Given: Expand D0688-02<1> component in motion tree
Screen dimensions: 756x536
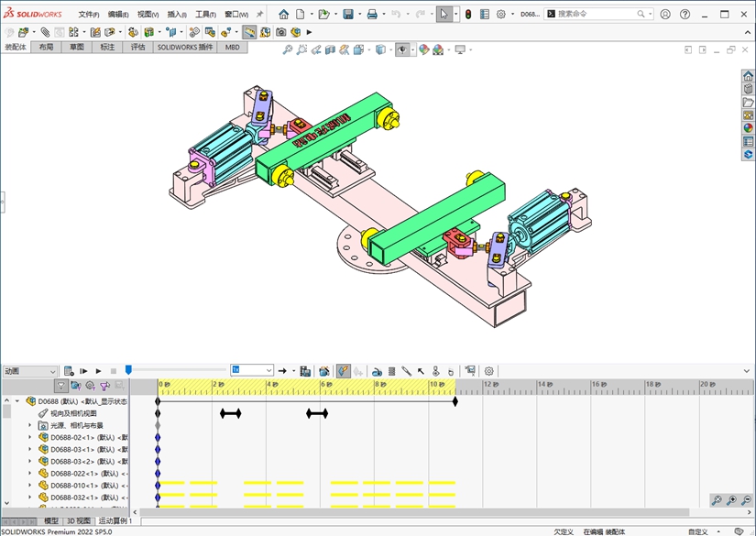Looking at the screenshot, I should (x=30, y=437).
